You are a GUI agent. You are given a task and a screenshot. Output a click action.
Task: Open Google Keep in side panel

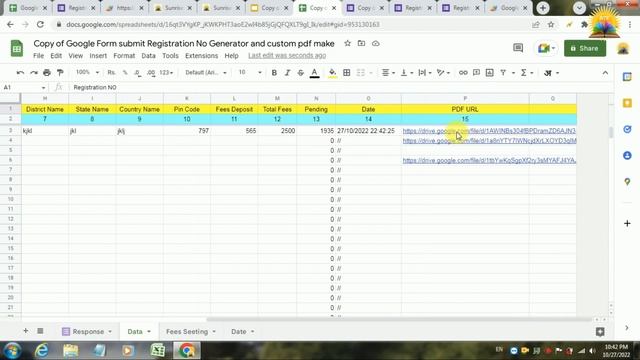click(627, 103)
